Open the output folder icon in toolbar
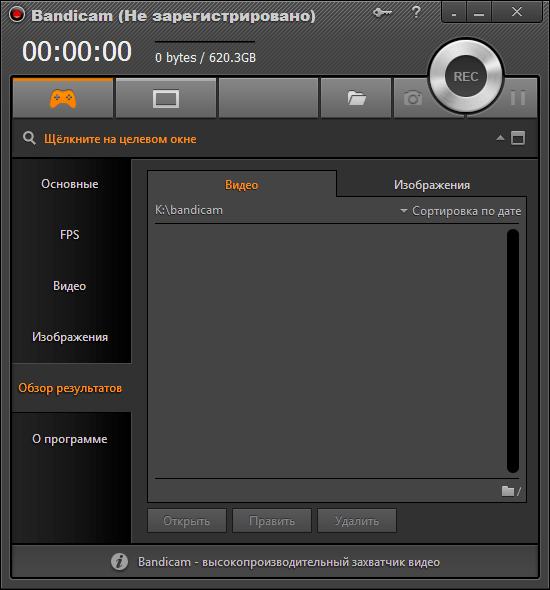This screenshot has height=590, width=550. click(356, 99)
